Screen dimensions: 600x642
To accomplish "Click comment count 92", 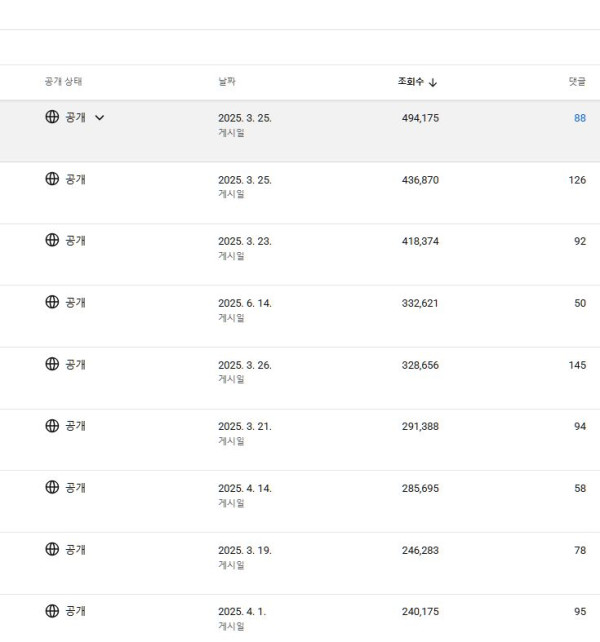I will [580, 242].
